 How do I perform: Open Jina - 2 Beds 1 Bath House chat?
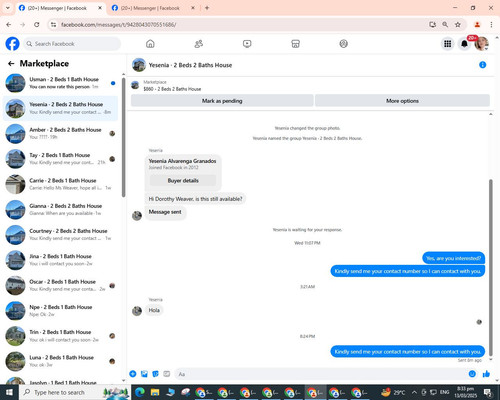[x=60, y=260]
